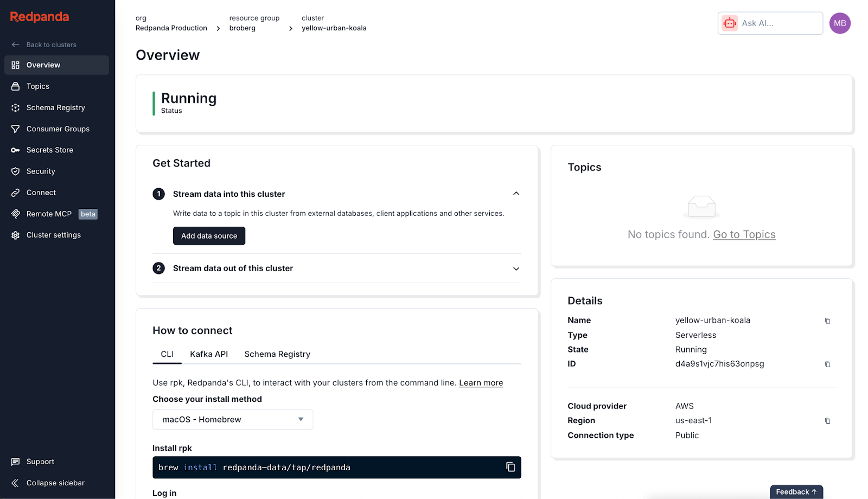Image resolution: width=868 pixels, height=499 pixels.
Task: Click the Topics sidebar icon
Action: pyautogui.click(x=15, y=86)
